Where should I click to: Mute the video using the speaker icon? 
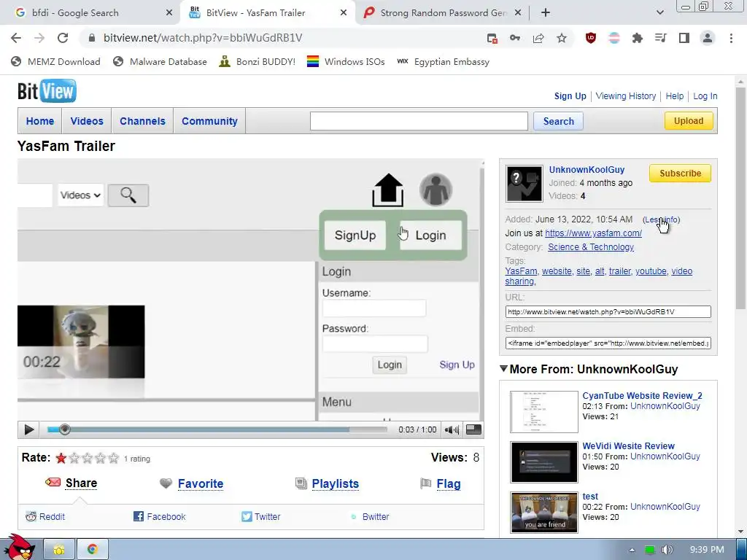tap(452, 429)
